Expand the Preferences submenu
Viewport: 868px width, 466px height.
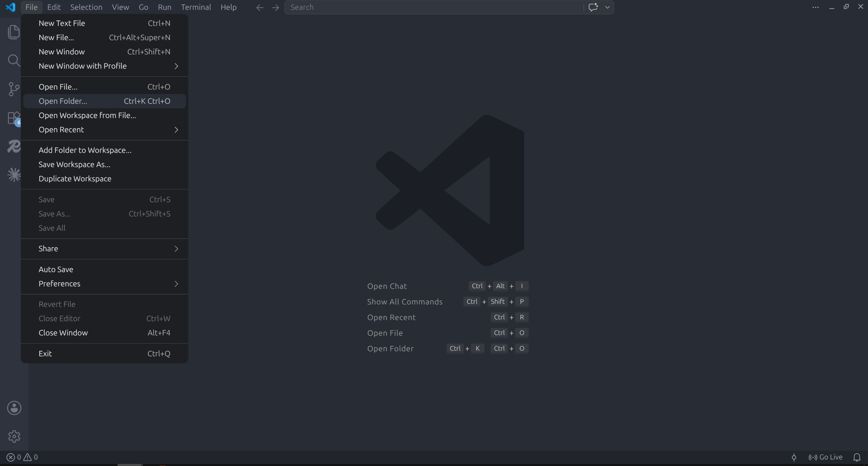(x=104, y=284)
